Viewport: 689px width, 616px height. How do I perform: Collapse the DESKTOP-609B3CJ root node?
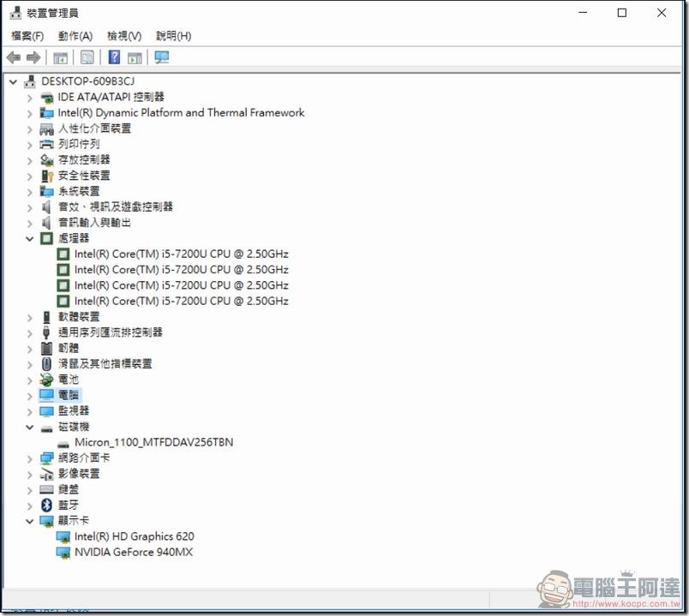point(13,81)
